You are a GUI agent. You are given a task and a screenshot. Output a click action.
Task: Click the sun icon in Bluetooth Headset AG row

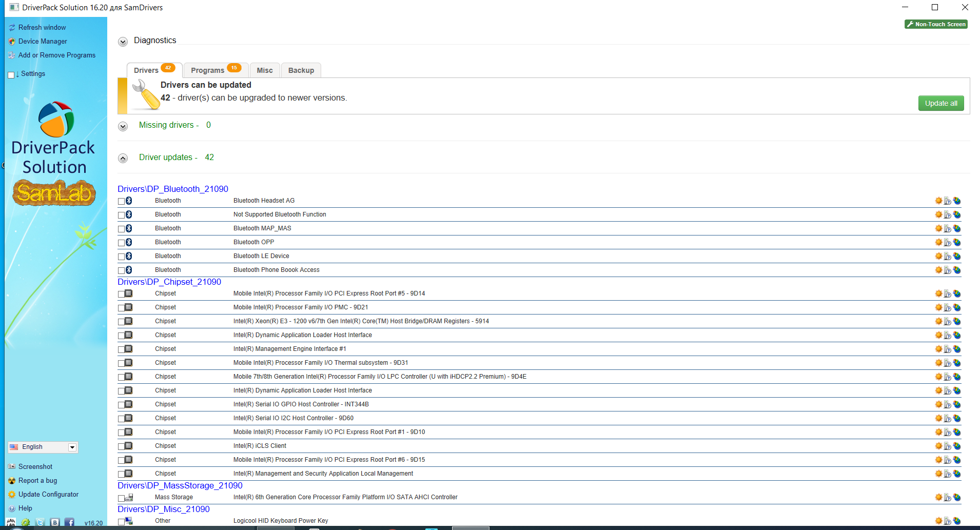tap(938, 201)
